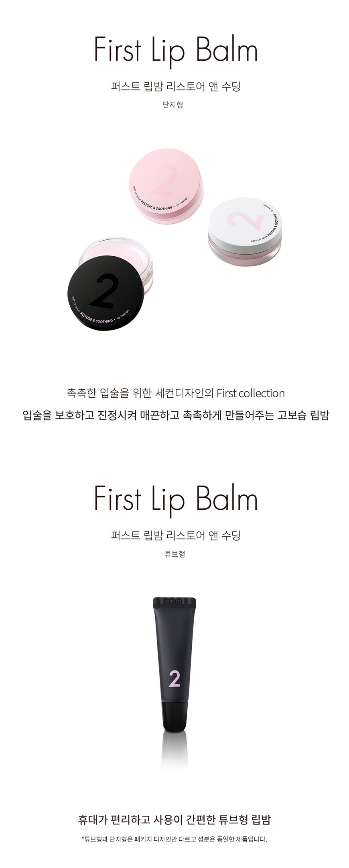Click the glossy cap of the tube

pyautogui.click(x=174, y=717)
